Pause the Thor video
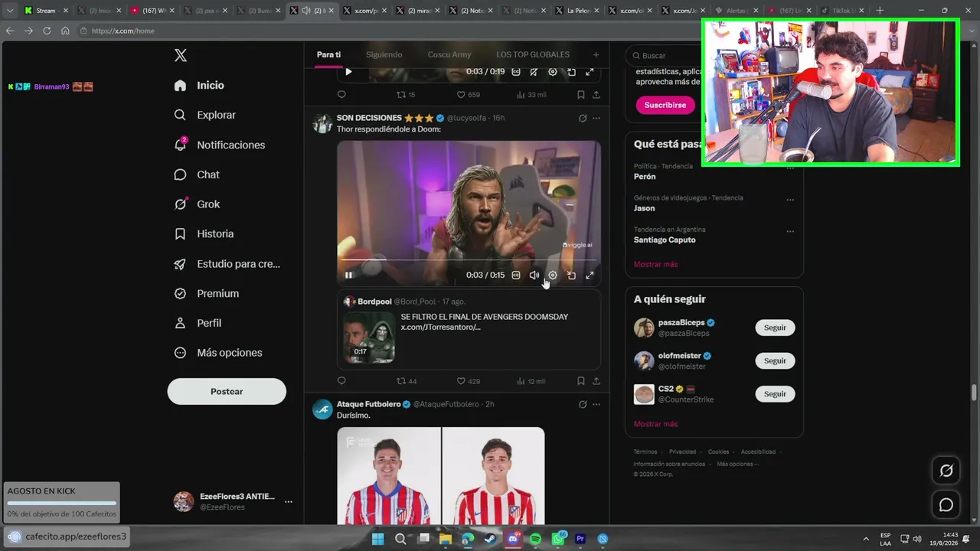 pos(348,275)
